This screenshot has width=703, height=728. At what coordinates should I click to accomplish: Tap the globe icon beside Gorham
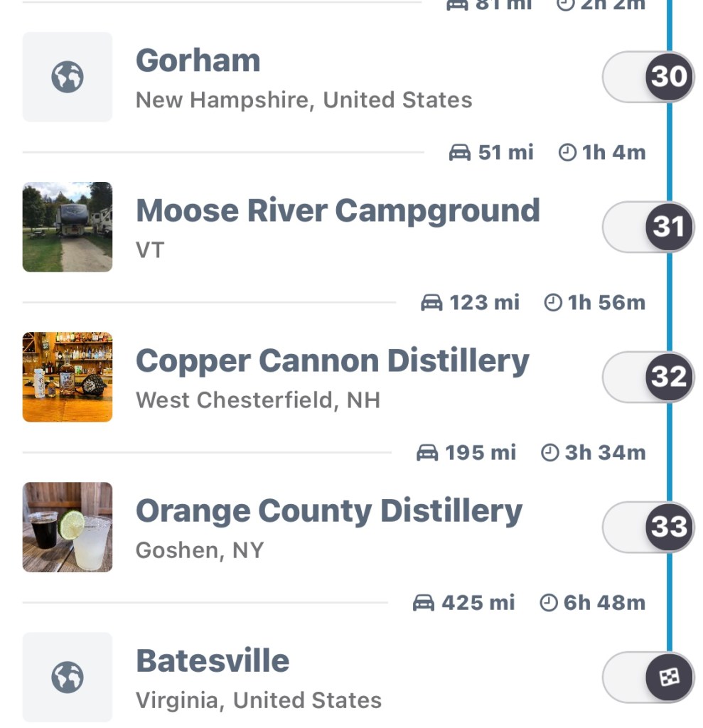tap(68, 77)
